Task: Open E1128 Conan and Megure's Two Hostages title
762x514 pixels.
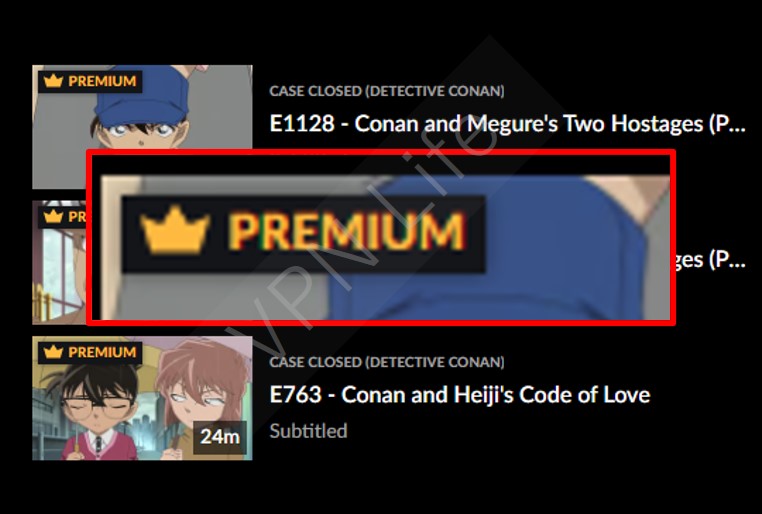Action: click(507, 124)
